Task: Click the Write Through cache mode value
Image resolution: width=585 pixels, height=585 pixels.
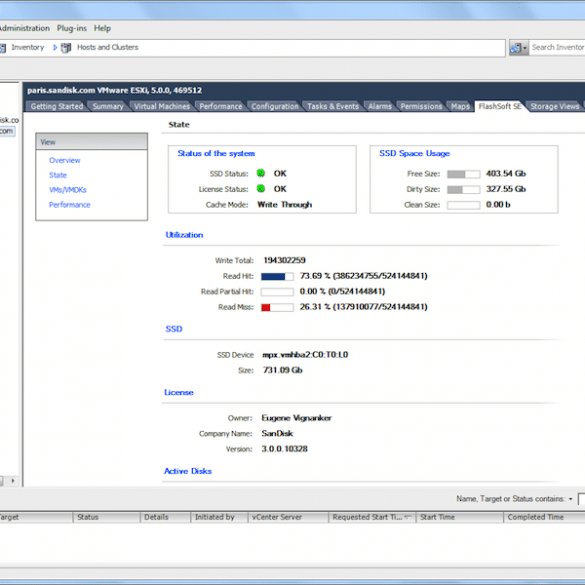Action: pos(285,204)
